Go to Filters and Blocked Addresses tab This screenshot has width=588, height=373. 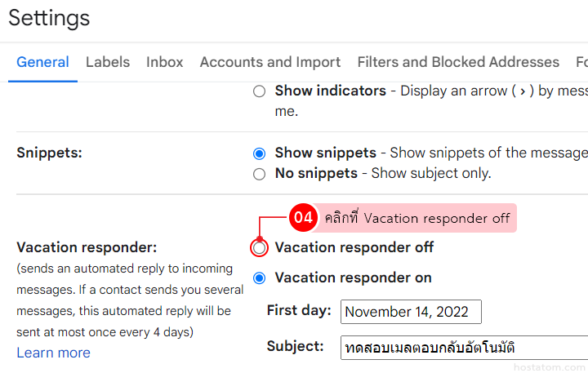tap(458, 62)
